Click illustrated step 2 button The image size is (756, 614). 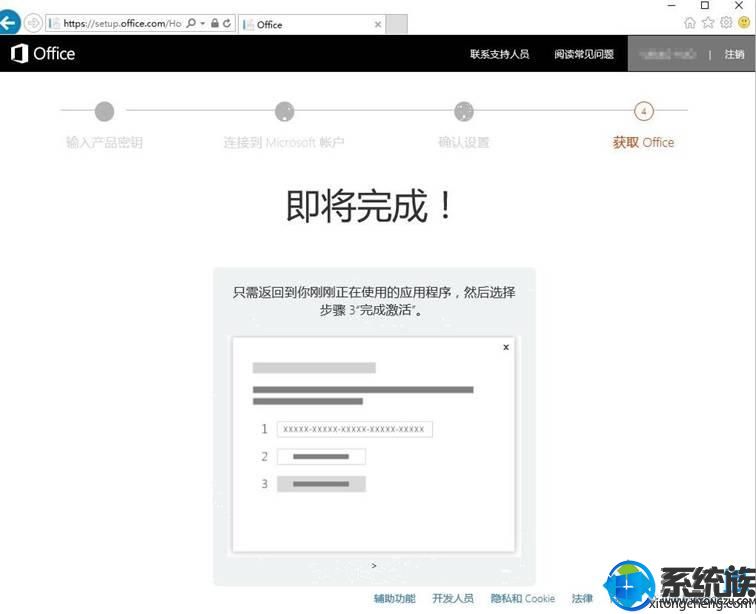(x=321, y=456)
